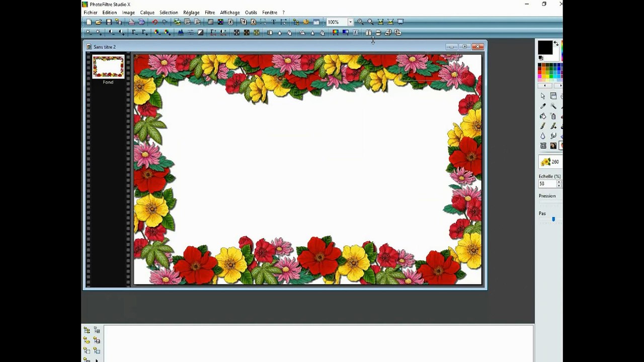The height and width of the screenshot is (362, 644).
Task: Select the Paint Bucket fill tool
Action: (543, 116)
